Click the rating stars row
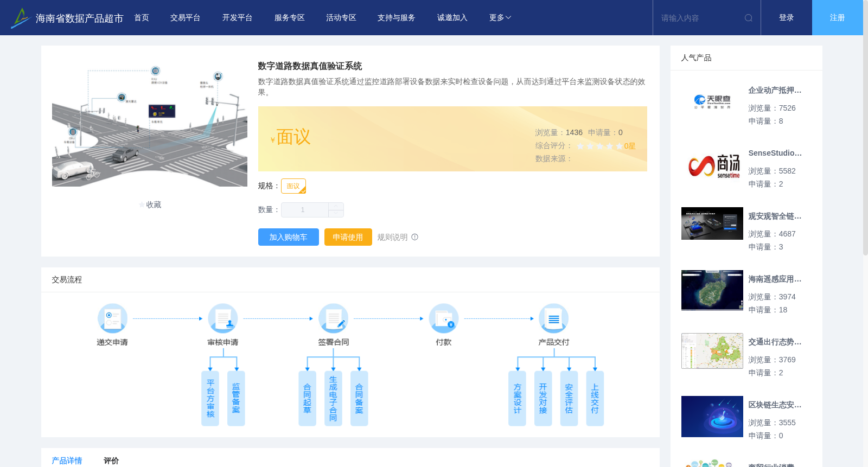The width and height of the screenshot is (868, 467). [599, 146]
